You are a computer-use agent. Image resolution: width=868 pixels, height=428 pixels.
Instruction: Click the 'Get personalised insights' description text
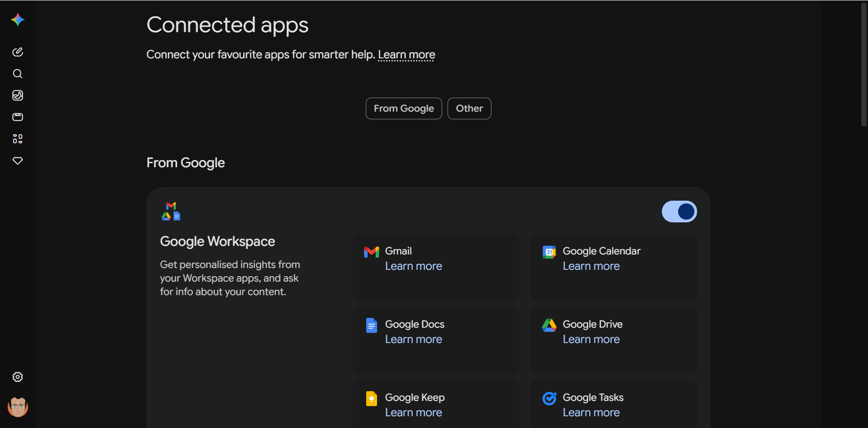pyautogui.click(x=230, y=278)
